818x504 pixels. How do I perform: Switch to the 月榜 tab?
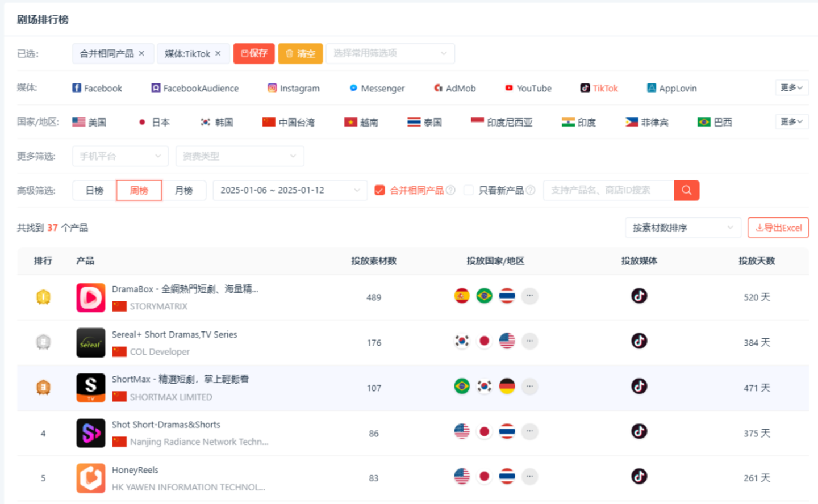point(183,190)
